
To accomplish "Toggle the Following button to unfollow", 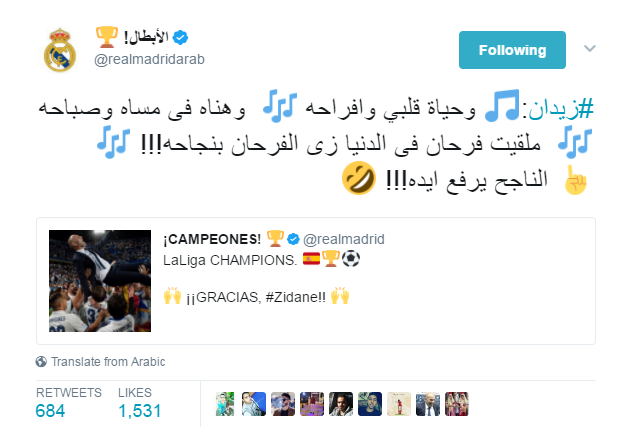I will tap(512, 50).
